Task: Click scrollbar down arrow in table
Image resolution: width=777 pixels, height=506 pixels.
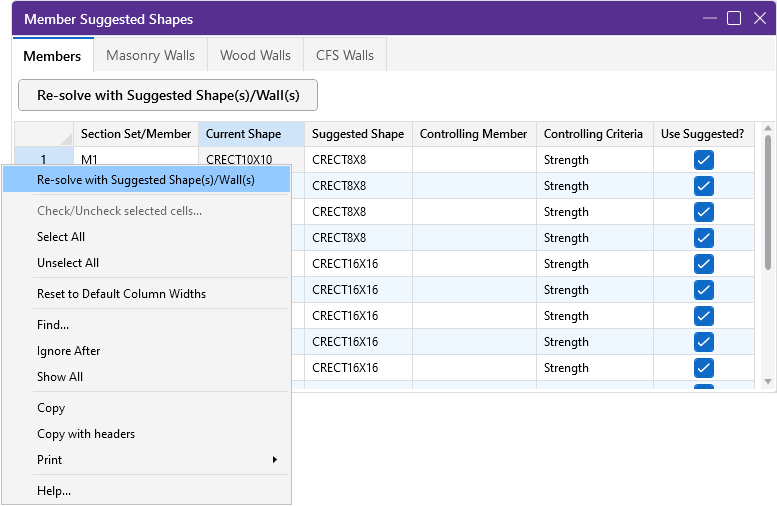Action: (767, 382)
